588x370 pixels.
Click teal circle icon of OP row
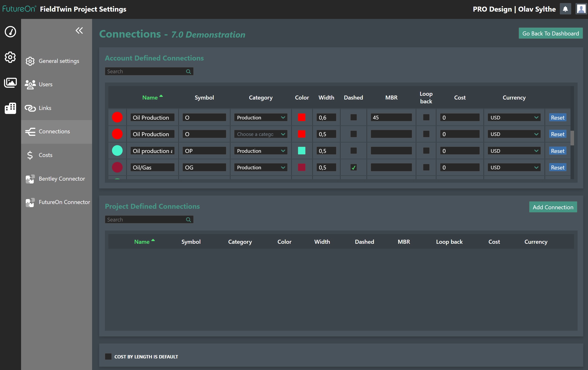pyautogui.click(x=117, y=151)
